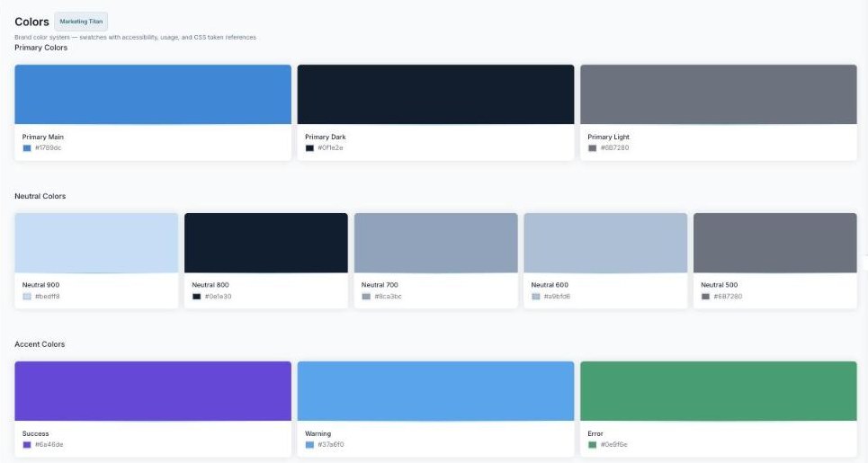Select the Neutral 800 large swatch

point(266,243)
